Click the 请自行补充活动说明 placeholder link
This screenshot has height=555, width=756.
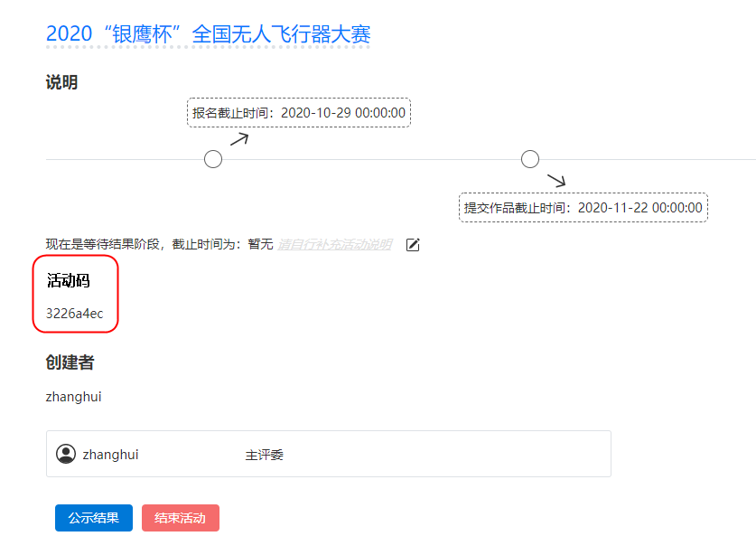pos(334,245)
